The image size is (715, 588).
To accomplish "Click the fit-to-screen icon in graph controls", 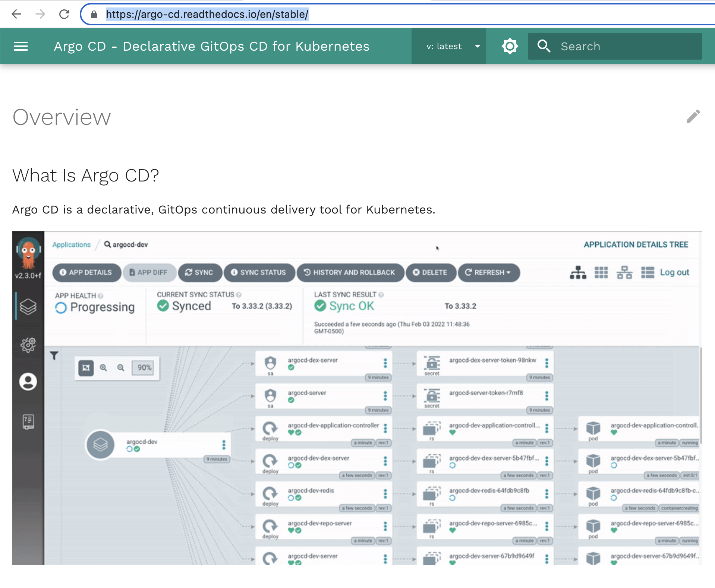I will [x=86, y=368].
